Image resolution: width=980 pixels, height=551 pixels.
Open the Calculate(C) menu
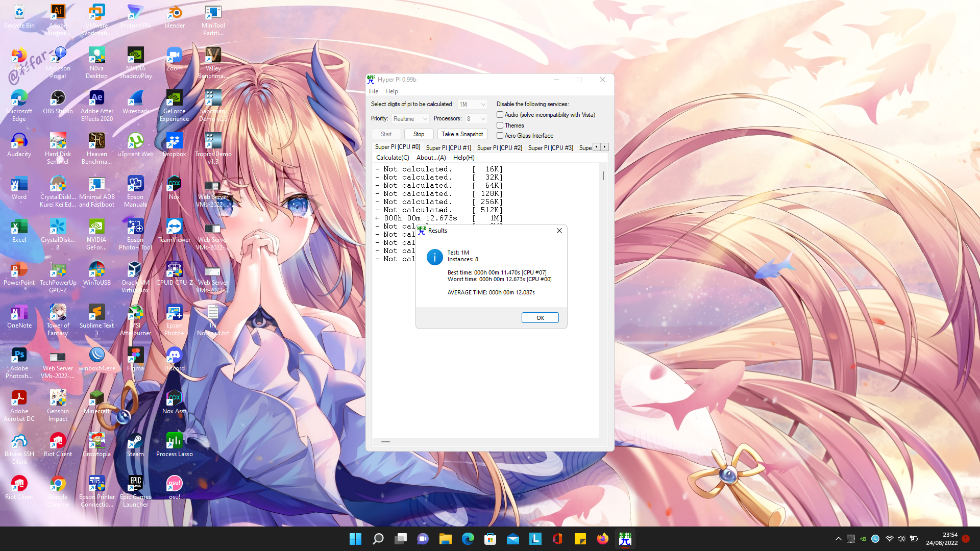393,158
